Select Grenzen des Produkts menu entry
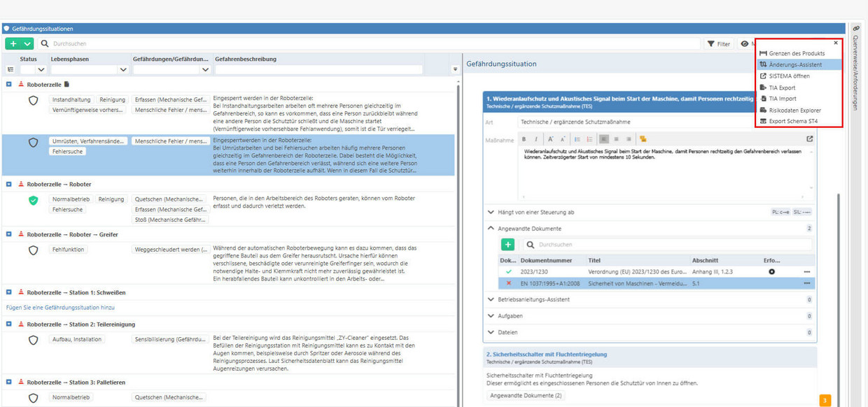This screenshot has width=868, height=407. 798,53
